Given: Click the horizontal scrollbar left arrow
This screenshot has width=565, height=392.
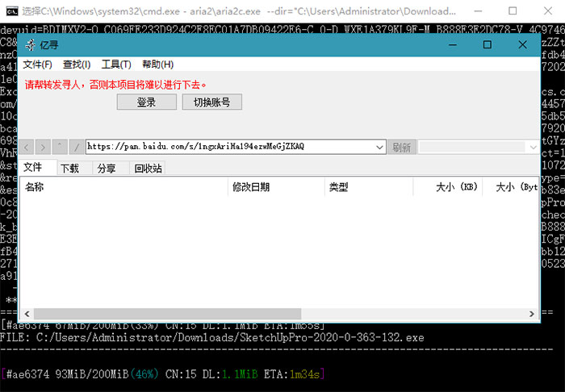Looking at the screenshot, I should pyautogui.click(x=27, y=314).
